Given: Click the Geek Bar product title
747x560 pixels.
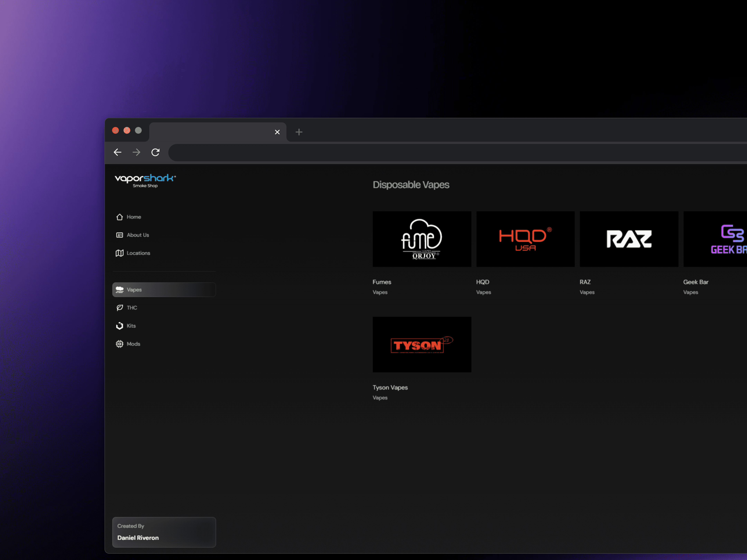Looking at the screenshot, I should point(696,282).
